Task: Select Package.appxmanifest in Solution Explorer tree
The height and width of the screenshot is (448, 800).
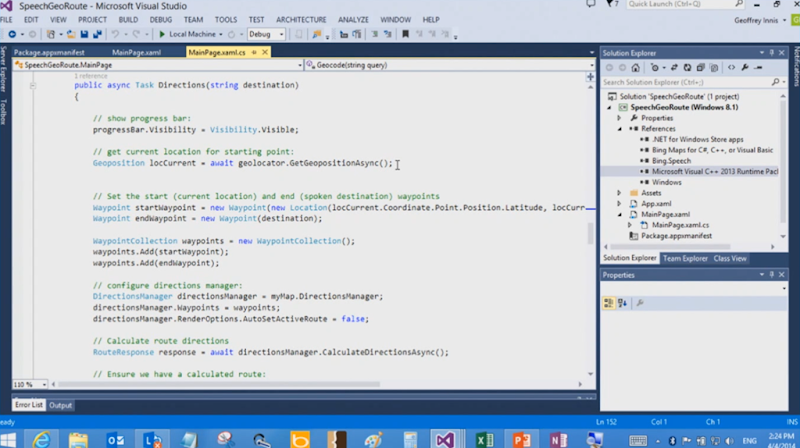Action: click(677, 236)
